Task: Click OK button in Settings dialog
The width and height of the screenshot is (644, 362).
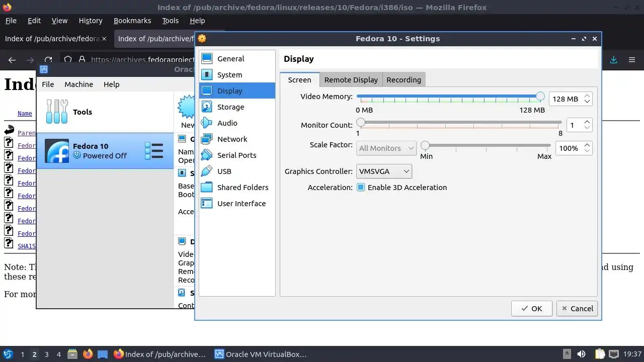Action: (531, 308)
